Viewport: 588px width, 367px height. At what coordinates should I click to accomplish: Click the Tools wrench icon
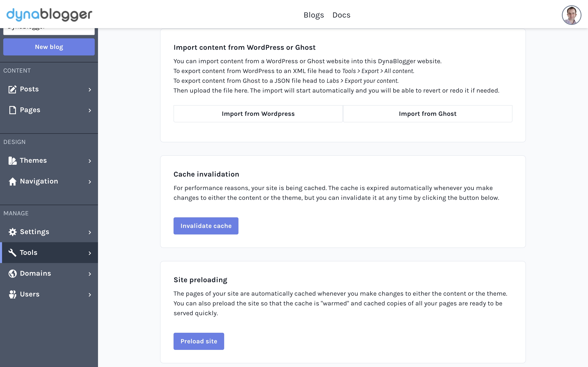[12, 253]
